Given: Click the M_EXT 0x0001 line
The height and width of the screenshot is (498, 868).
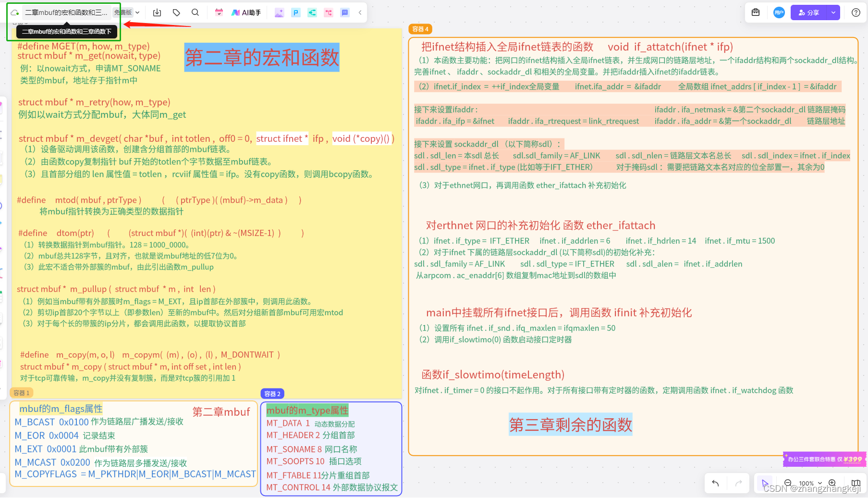Looking at the screenshot, I should 81,449.
